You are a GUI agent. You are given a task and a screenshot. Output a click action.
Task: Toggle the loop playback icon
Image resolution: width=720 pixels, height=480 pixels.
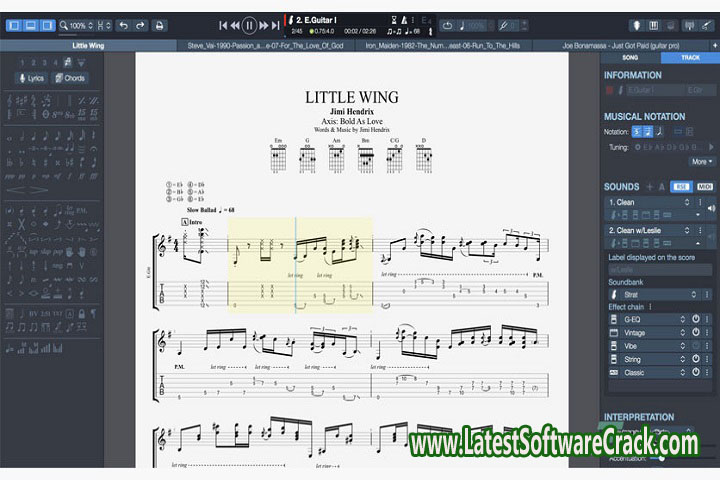(446, 25)
